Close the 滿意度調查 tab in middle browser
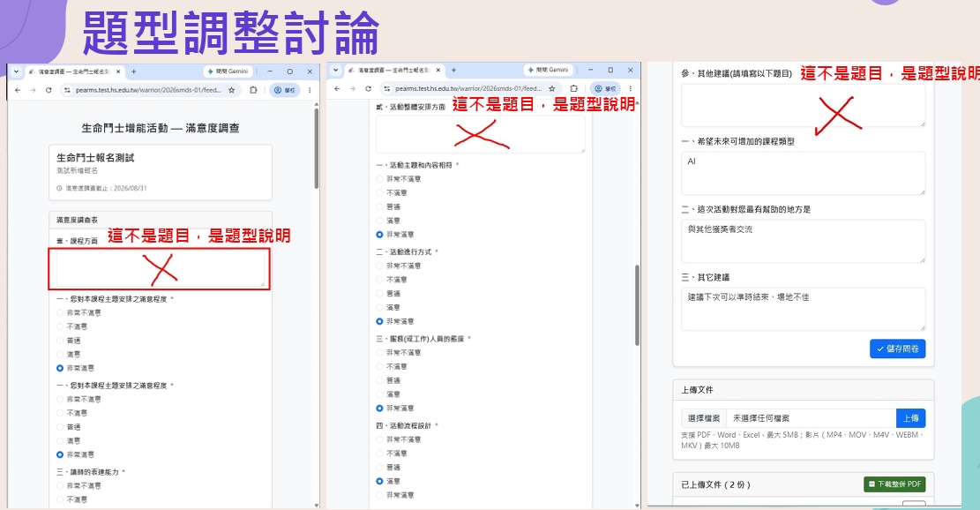The height and width of the screenshot is (510, 980). click(x=438, y=70)
